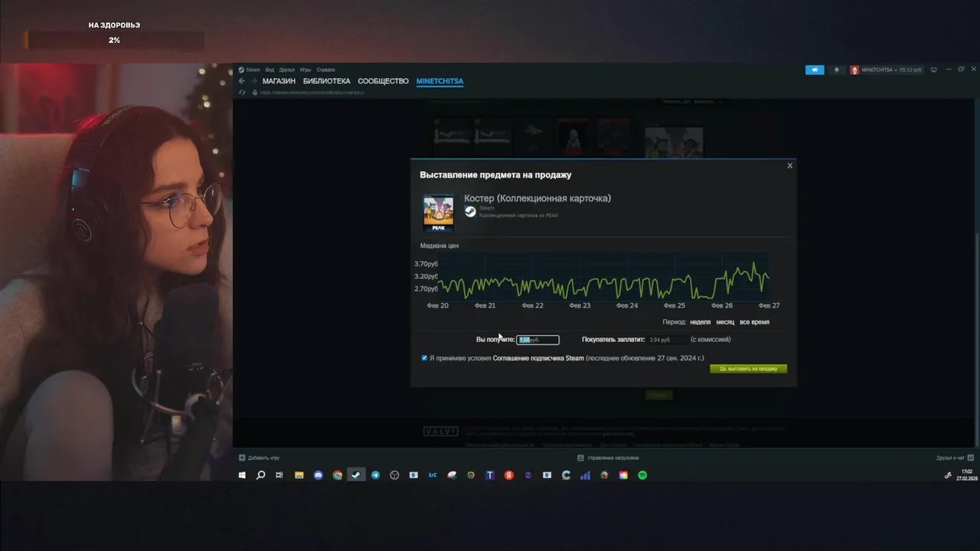
Task: Open Discord from the taskbar
Action: click(318, 475)
